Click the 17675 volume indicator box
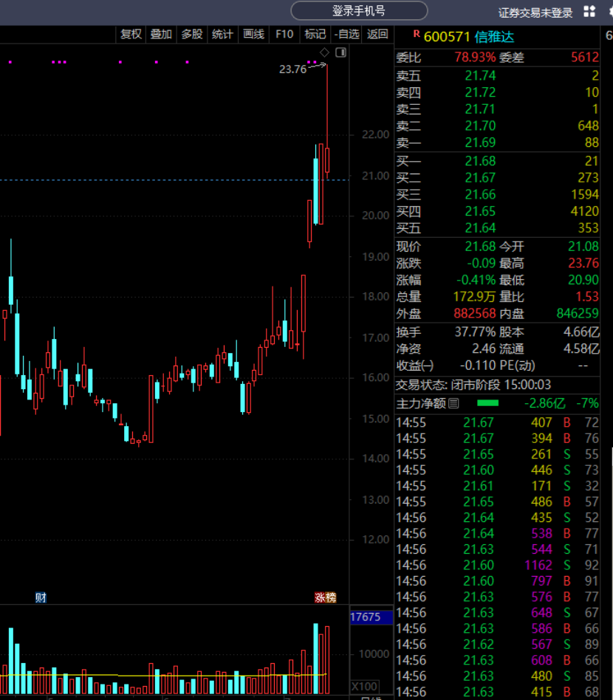The width and height of the screenshot is (613, 700). [371, 617]
